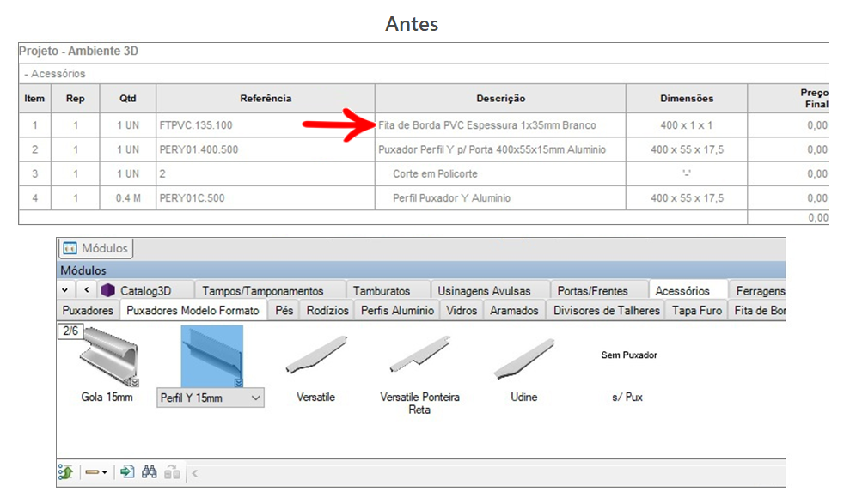
Task: Switch to the Ferragens tab
Action: [760, 291]
